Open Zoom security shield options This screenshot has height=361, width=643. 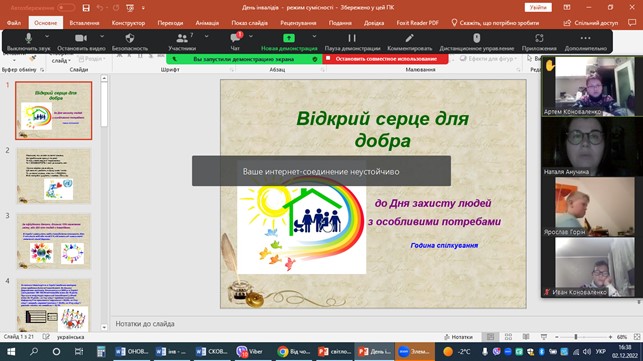coord(130,42)
